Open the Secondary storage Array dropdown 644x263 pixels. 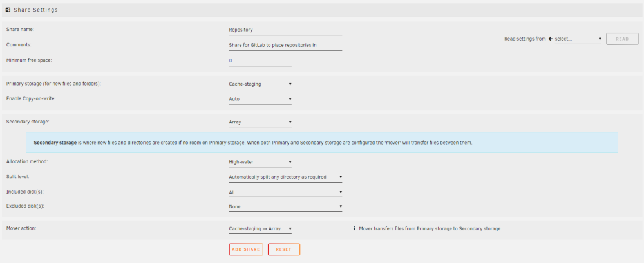[260, 122]
